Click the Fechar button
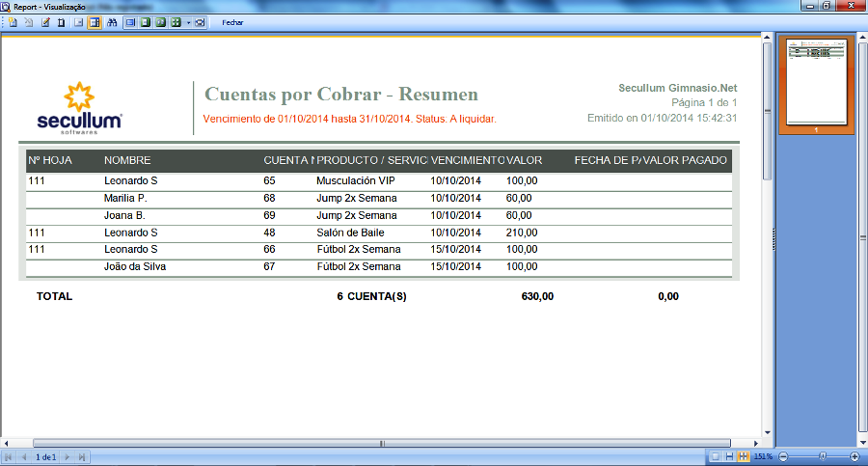Screen dimensions: 868x466 (232, 23)
